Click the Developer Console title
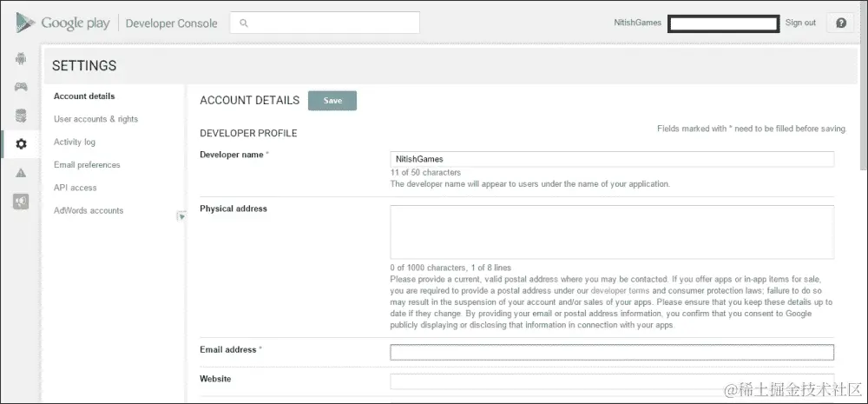This screenshot has width=868, height=404. (x=172, y=23)
